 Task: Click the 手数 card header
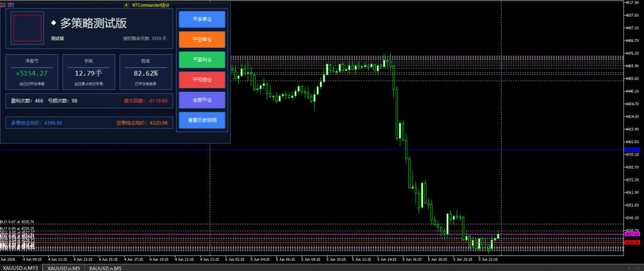[89, 61]
